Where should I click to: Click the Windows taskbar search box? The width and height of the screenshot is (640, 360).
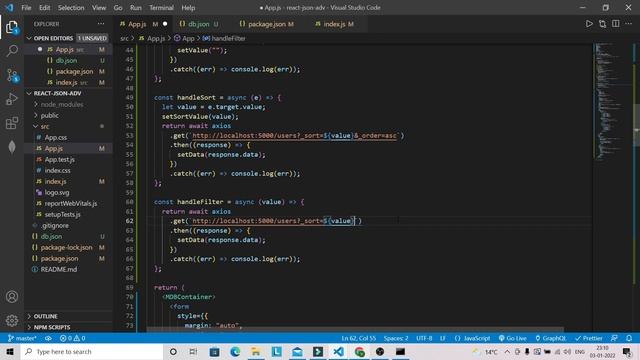tap(92, 351)
